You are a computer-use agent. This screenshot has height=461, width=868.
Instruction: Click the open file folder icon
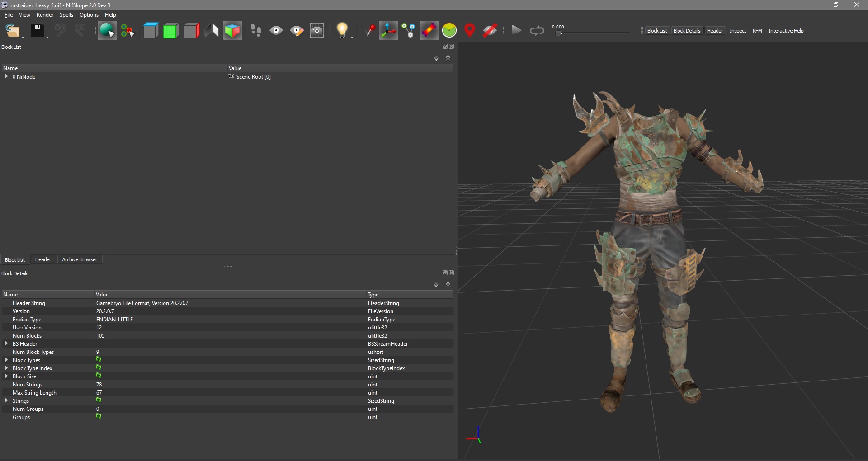tap(12, 31)
